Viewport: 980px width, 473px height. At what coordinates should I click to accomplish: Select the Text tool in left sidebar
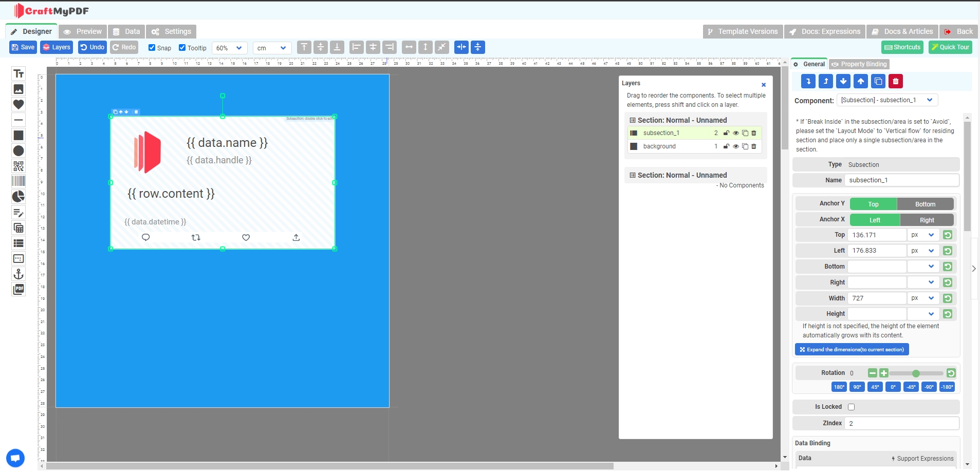click(19, 74)
